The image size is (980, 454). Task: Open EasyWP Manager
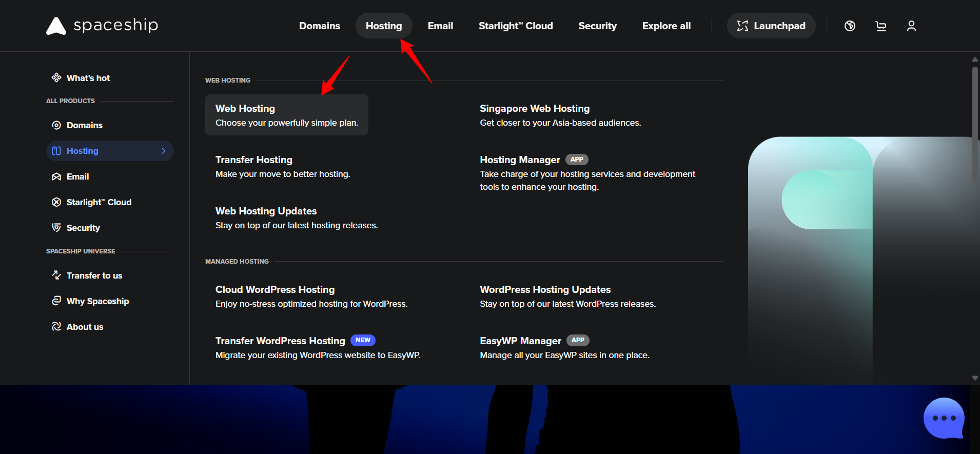564,347
